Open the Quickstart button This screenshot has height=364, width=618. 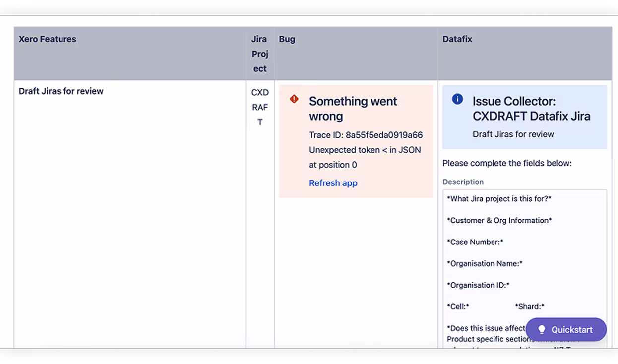click(x=566, y=329)
